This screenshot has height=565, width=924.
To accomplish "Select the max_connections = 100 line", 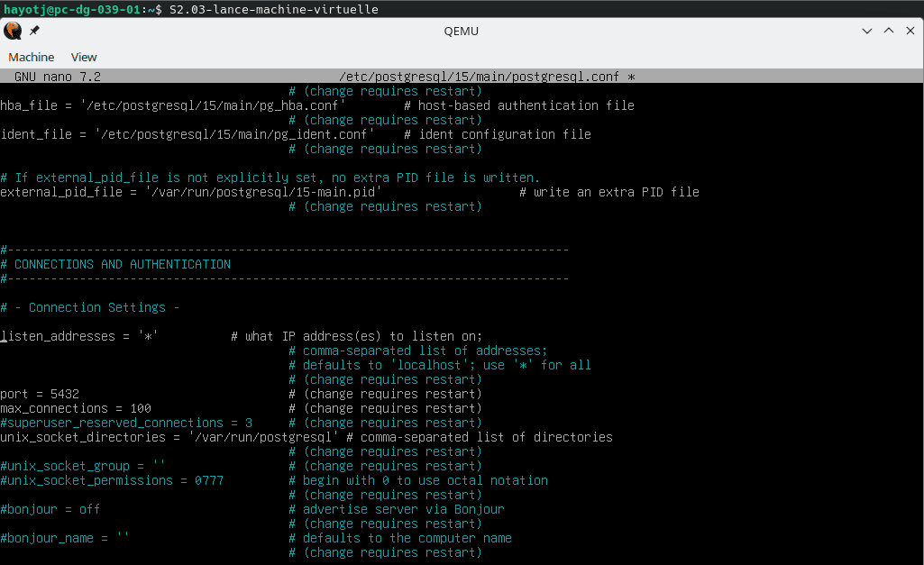I will point(74,407).
